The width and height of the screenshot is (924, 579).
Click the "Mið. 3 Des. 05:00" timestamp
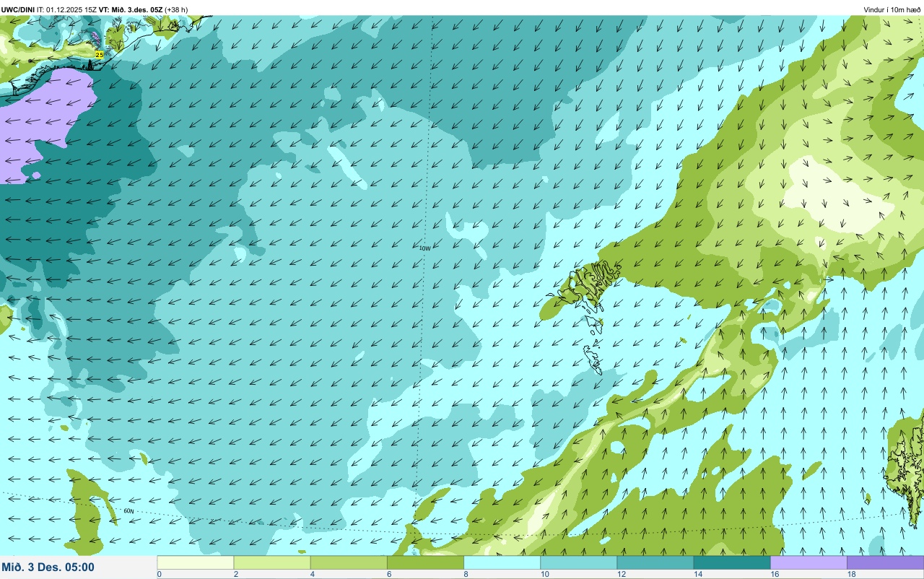(48, 567)
